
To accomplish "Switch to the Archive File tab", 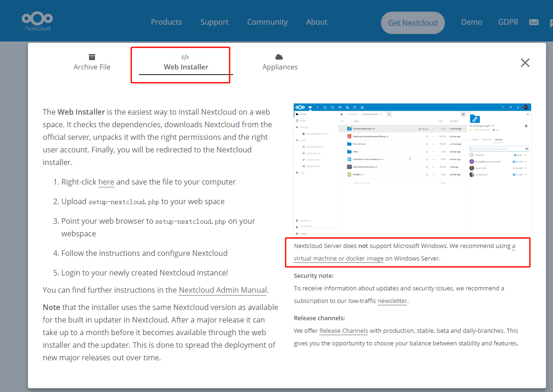I will (92, 62).
